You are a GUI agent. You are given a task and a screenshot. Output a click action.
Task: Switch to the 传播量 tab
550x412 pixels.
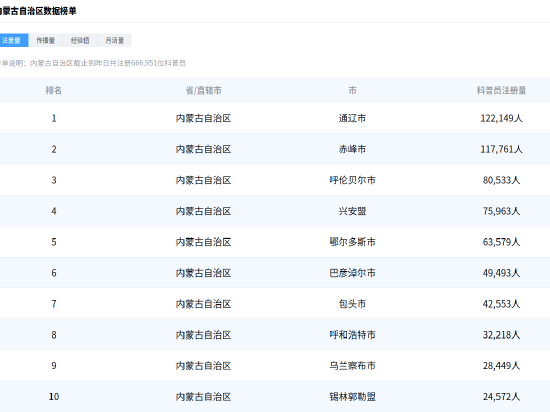point(46,40)
